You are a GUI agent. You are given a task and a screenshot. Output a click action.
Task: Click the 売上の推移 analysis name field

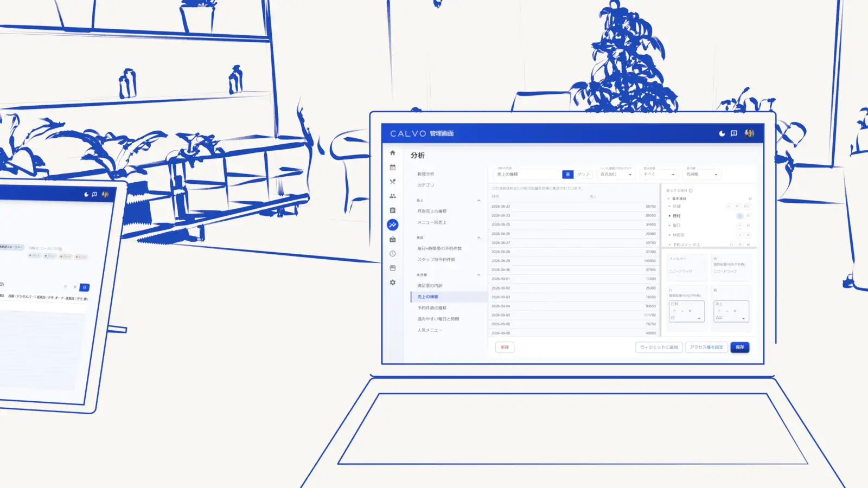(526, 174)
